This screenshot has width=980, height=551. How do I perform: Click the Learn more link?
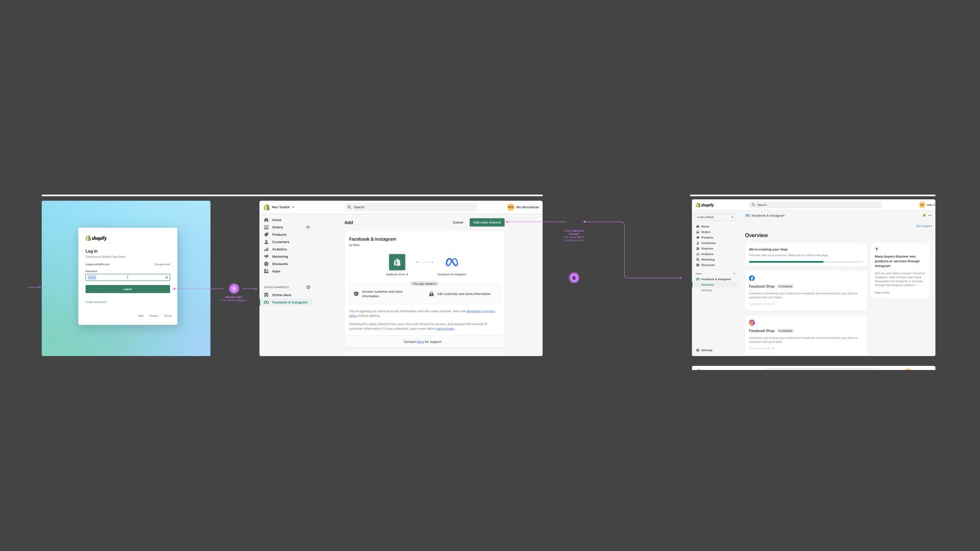[x=882, y=293]
